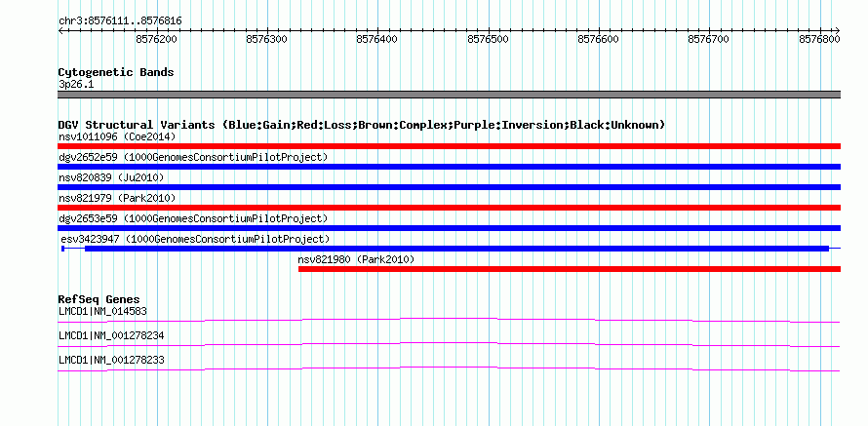This screenshot has height=426, width=868.
Task: Click ruler tick label 8576800
Action: 819,39
